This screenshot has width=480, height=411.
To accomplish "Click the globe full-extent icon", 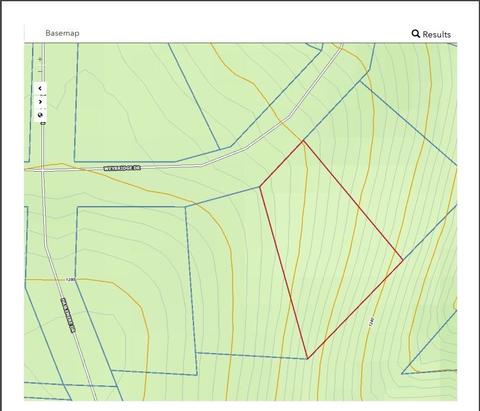I will 40,115.
